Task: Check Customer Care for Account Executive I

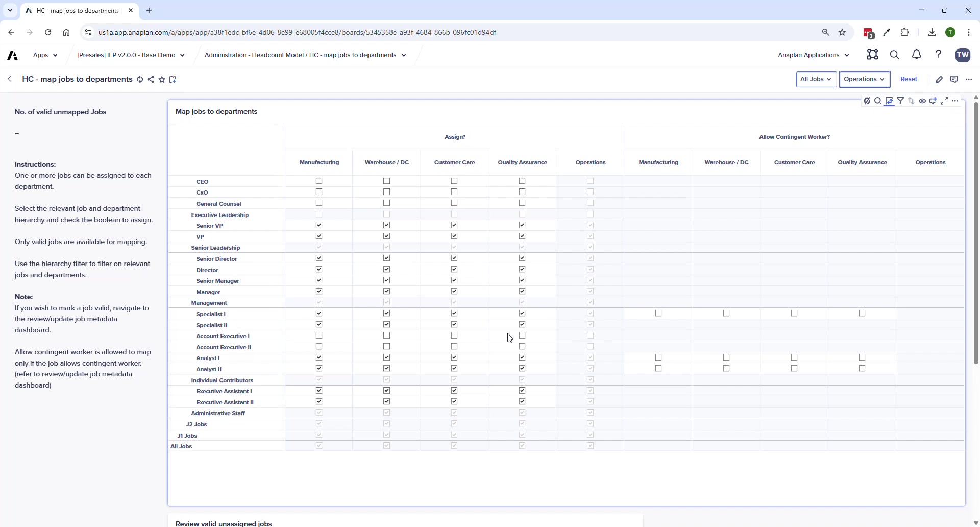Action: coord(454,336)
